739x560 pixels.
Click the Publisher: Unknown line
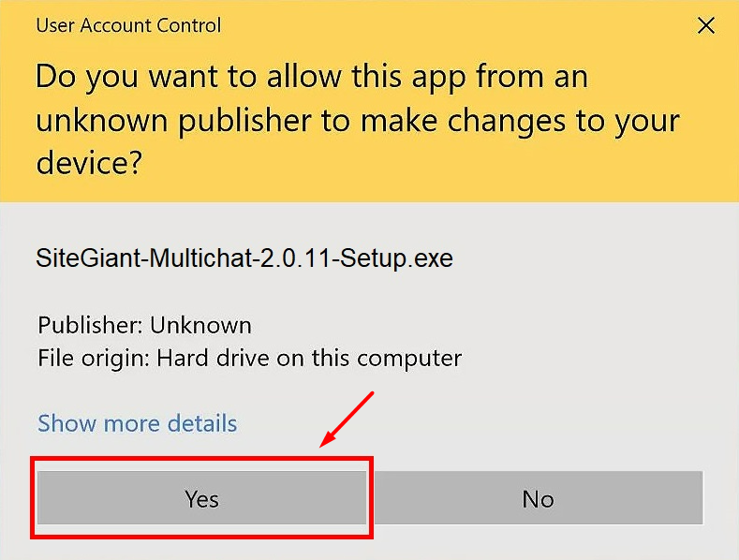(144, 326)
